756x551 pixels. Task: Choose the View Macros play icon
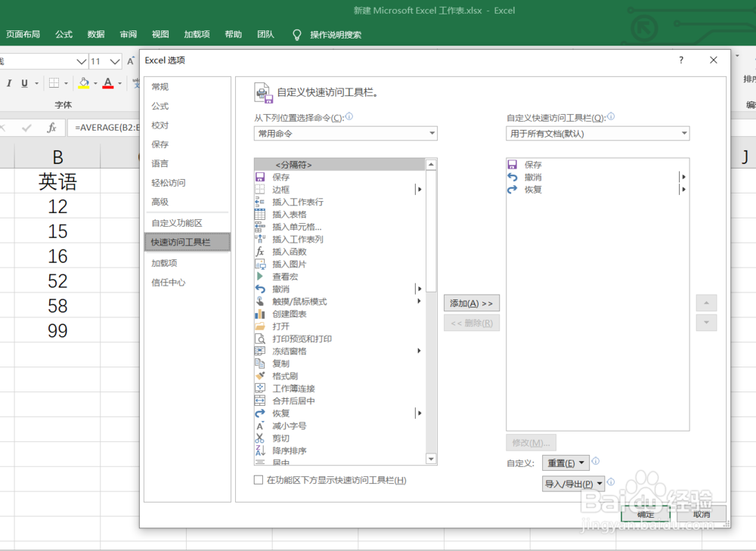tap(260, 277)
